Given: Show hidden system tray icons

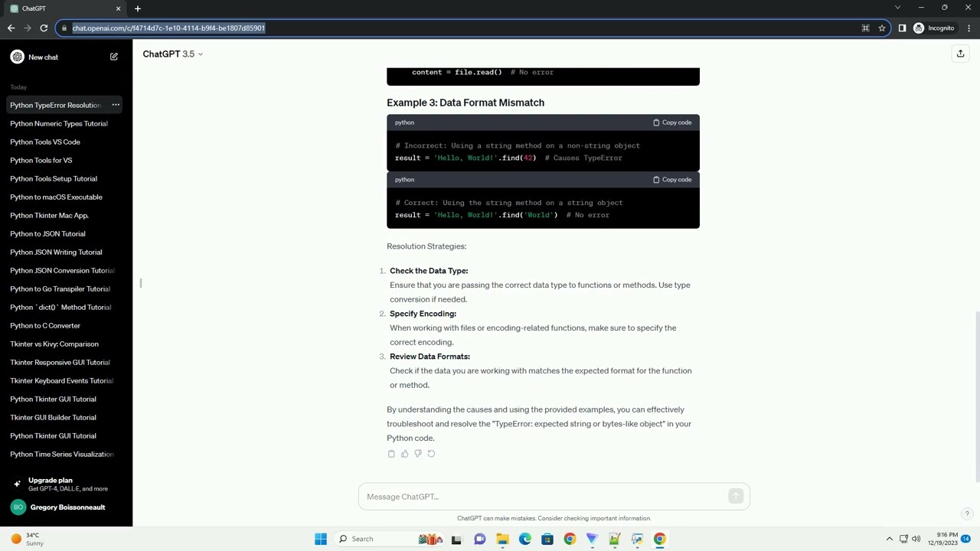Looking at the screenshot, I should pyautogui.click(x=889, y=539).
